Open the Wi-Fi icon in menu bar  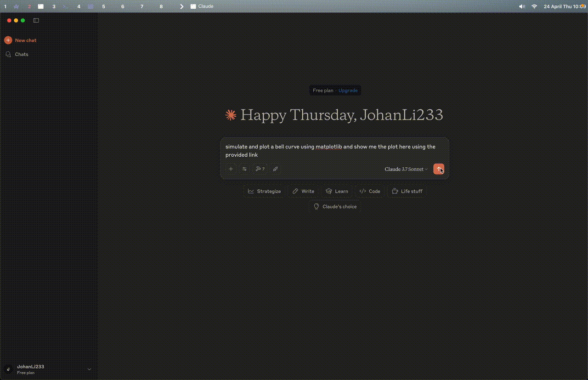pyautogui.click(x=534, y=6)
